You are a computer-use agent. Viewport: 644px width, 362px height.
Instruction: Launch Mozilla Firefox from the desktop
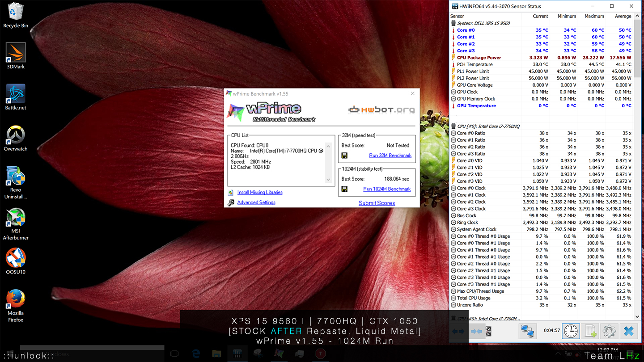pyautogui.click(x=16, y=306)
